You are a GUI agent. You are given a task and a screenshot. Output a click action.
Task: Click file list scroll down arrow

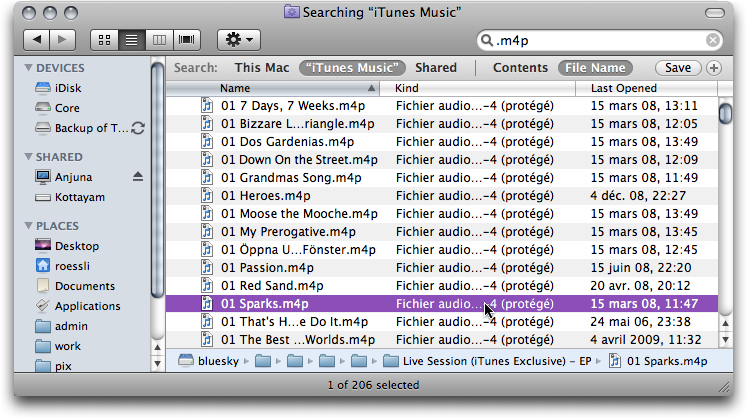725,339
